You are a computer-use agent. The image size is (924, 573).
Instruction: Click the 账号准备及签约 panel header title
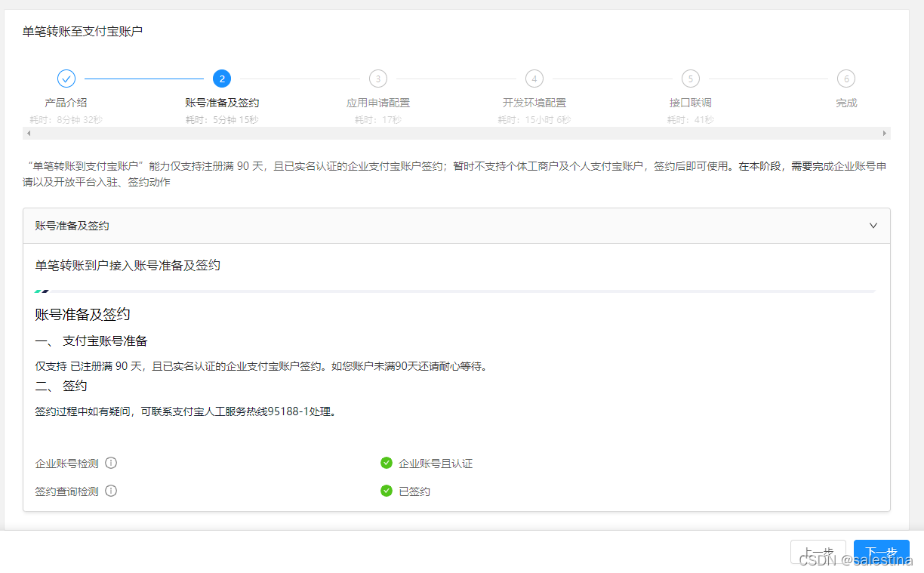72,226
